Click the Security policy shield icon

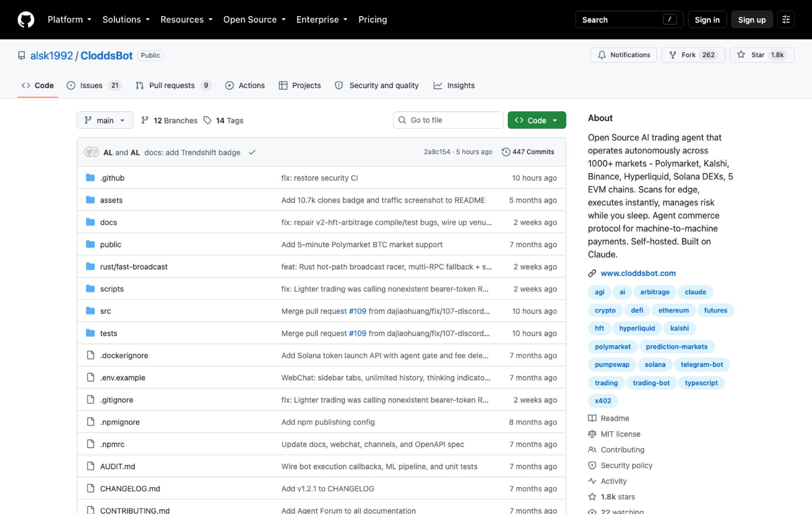(x=592, y=465)
